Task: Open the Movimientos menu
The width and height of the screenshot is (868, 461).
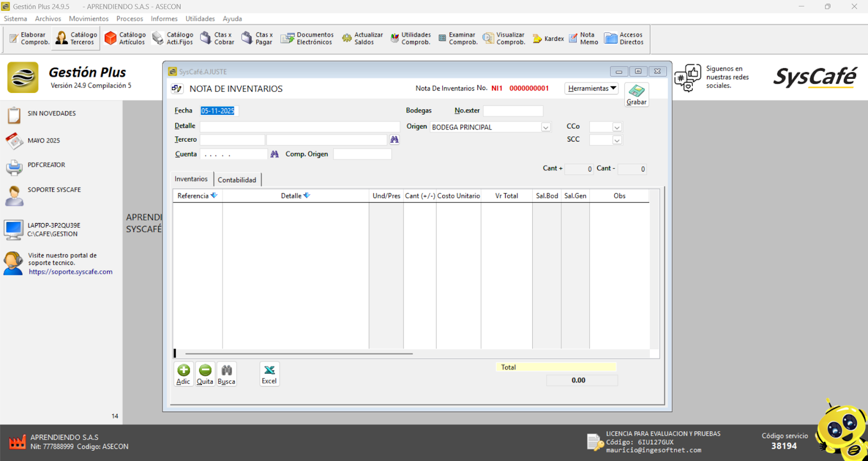Action: (x=88, y=18)
